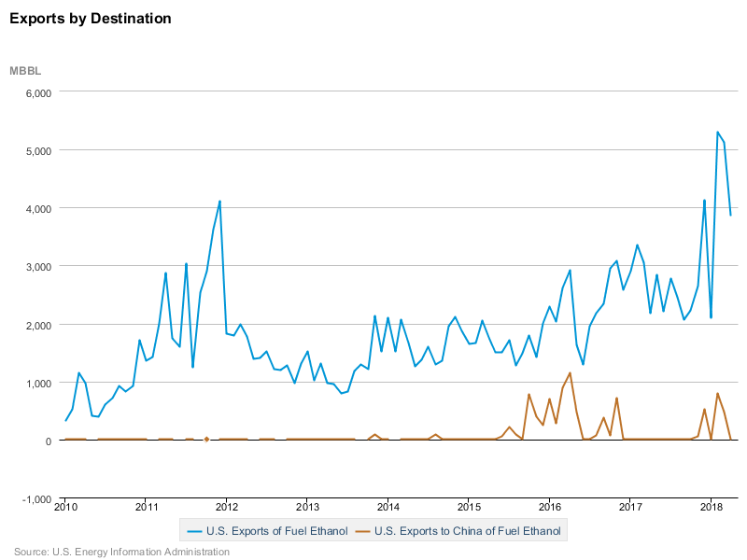Click the blue line peak just before 2012

point(219,201)
